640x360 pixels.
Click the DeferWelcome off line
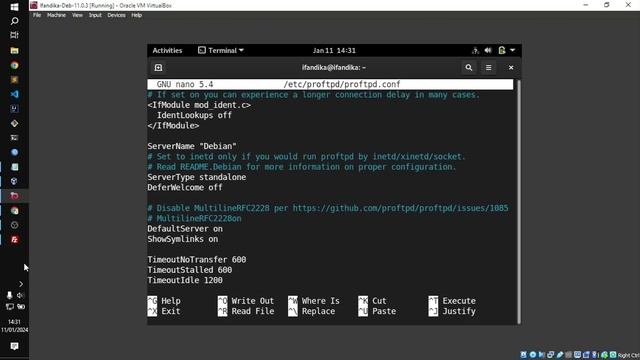(185, 187)
